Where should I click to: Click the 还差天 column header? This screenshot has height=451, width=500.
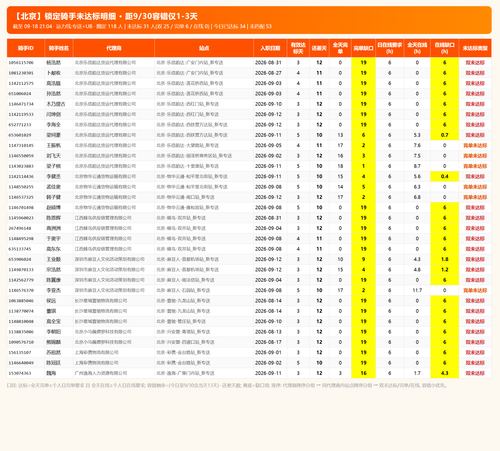319,48
